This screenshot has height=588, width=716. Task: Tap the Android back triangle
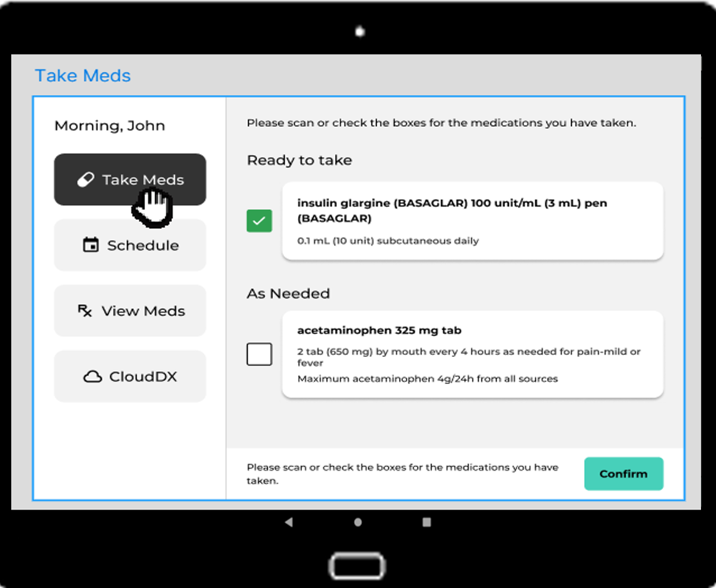point(288,522)
